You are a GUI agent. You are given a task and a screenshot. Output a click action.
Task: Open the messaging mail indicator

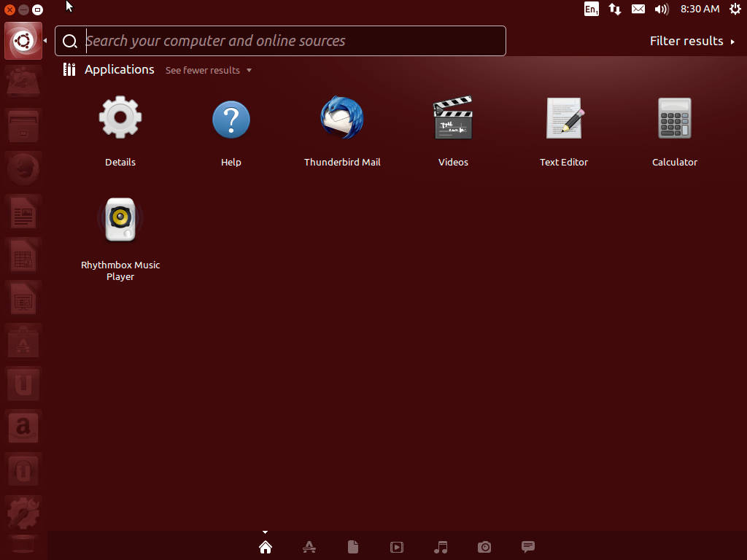coord(638,9)
